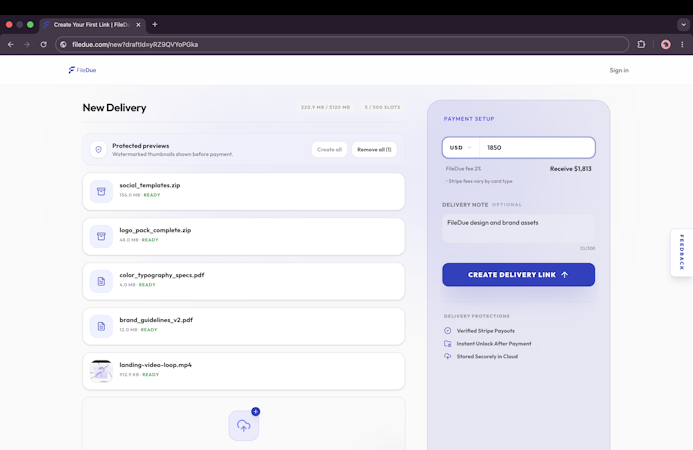Viewport: 693px width, 450px height.
Task: Open landing-video-loop.mp4 thumbnail preview
Action: point(101,371)
